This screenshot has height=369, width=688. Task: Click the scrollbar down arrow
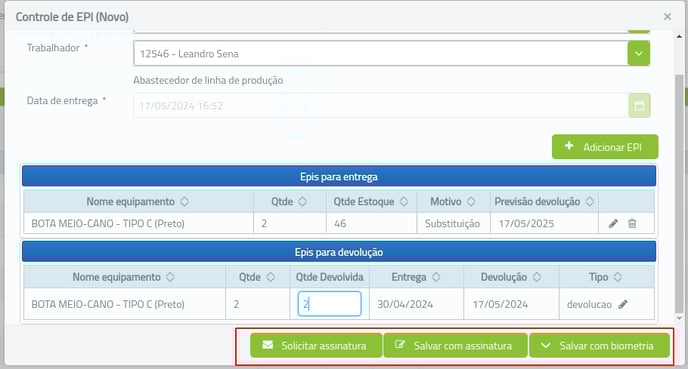tap(679, 318)
